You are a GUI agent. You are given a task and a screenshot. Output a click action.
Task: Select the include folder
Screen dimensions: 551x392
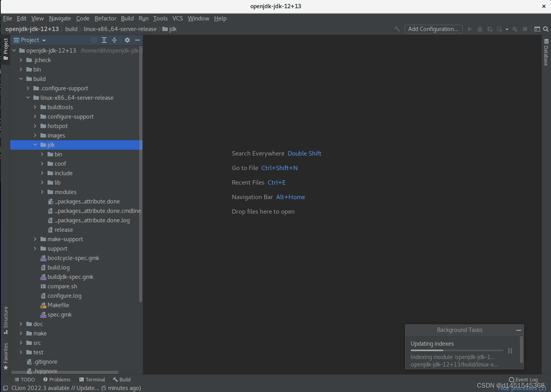[x=63, y=173]
